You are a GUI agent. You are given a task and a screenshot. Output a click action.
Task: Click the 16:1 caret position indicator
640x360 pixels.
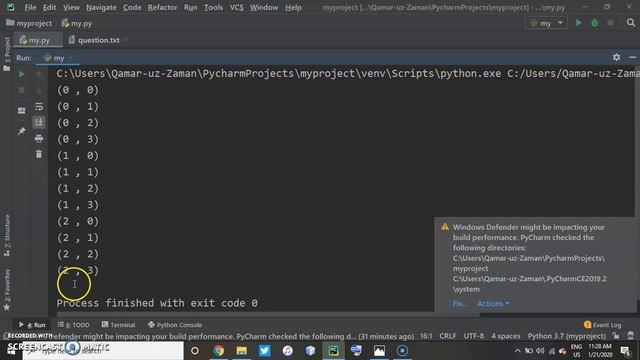coord(426,336)
